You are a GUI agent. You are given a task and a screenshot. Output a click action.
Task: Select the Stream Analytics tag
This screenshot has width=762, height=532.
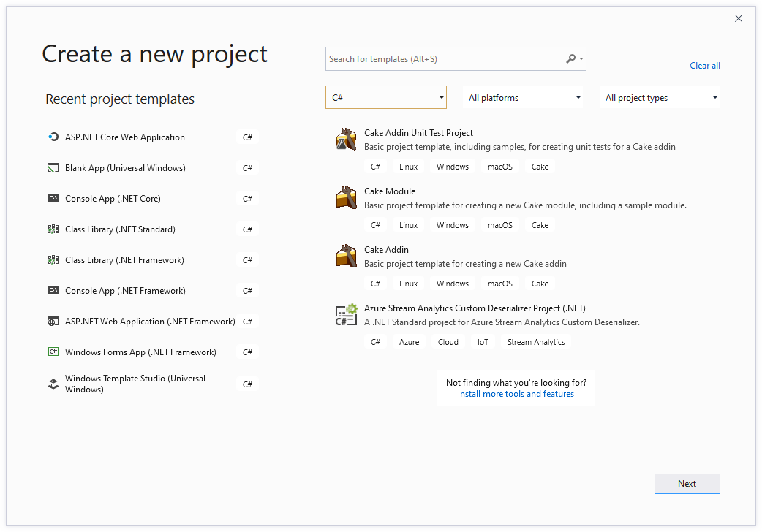535,341
